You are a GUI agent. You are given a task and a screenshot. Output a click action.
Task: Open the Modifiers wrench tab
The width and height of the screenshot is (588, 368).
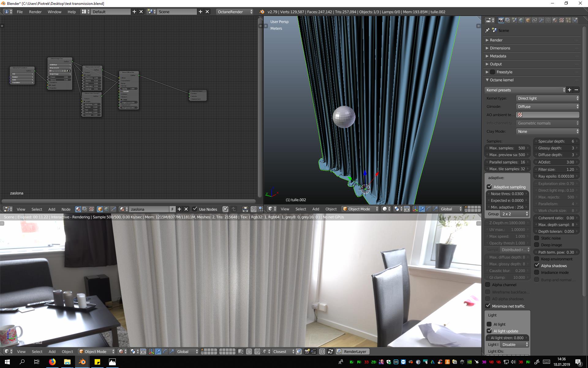[x=541, y=20]
